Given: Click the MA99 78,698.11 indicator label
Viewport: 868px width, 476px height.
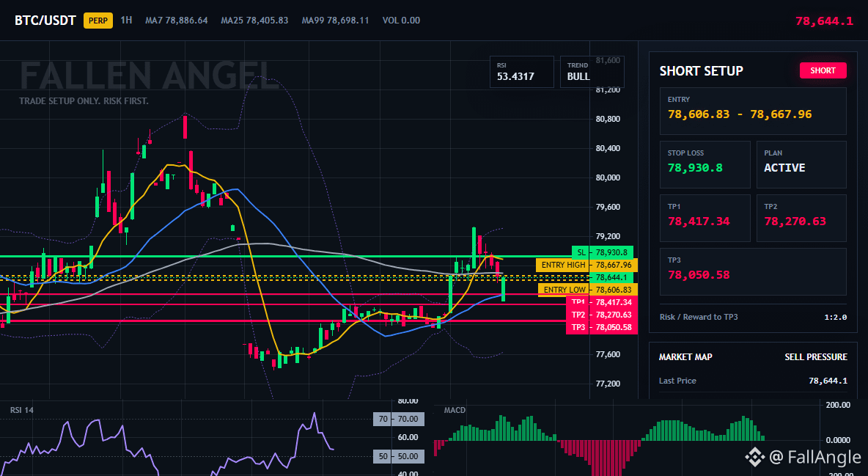Looking at the screenshot, I should (x=336, y=21).
